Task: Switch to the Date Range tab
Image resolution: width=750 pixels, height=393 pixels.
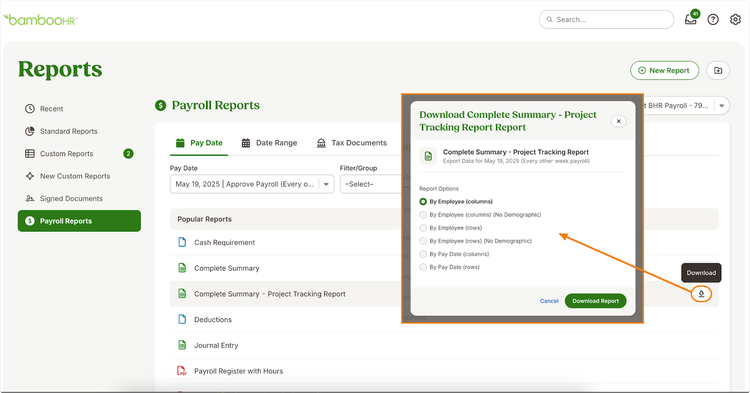Action: (x=269, y=142)
